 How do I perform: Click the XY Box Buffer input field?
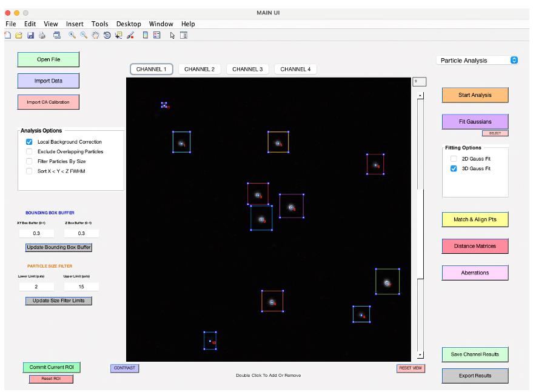(36, 233)
